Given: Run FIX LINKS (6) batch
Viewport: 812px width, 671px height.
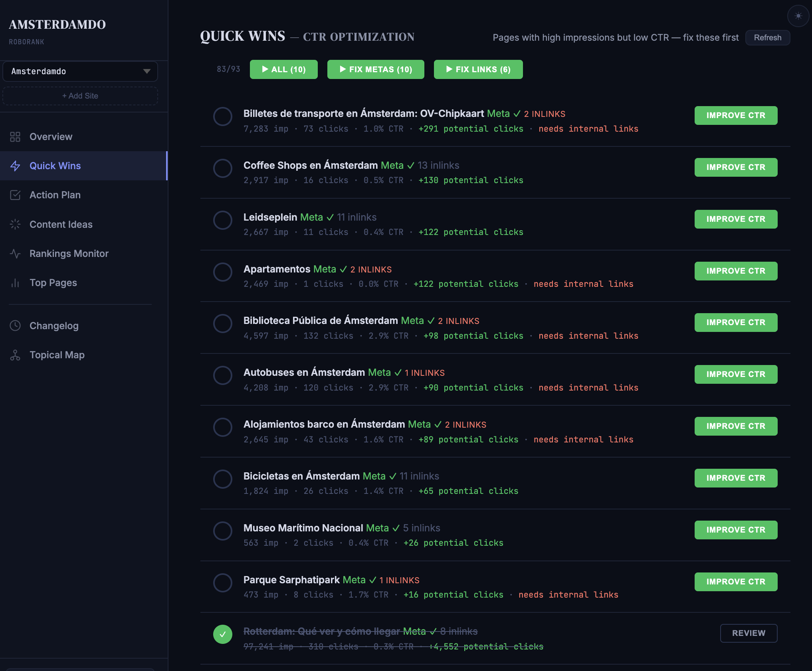Looking at the screenshot, I should [478, 69].
